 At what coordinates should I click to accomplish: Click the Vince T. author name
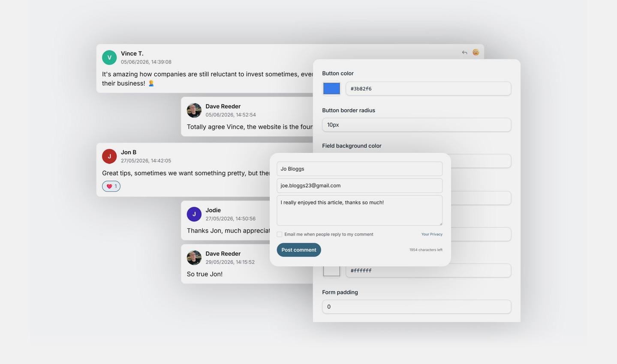coord(132,54)
